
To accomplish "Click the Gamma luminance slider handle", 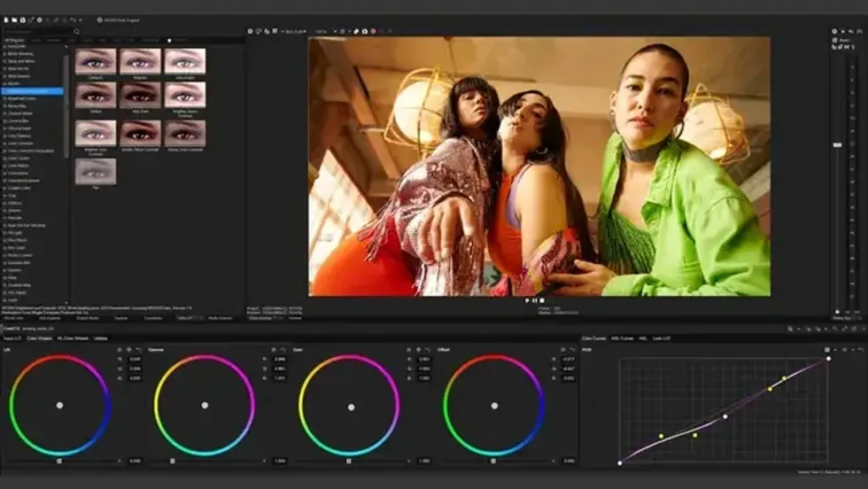I will [x=172, y=461].
